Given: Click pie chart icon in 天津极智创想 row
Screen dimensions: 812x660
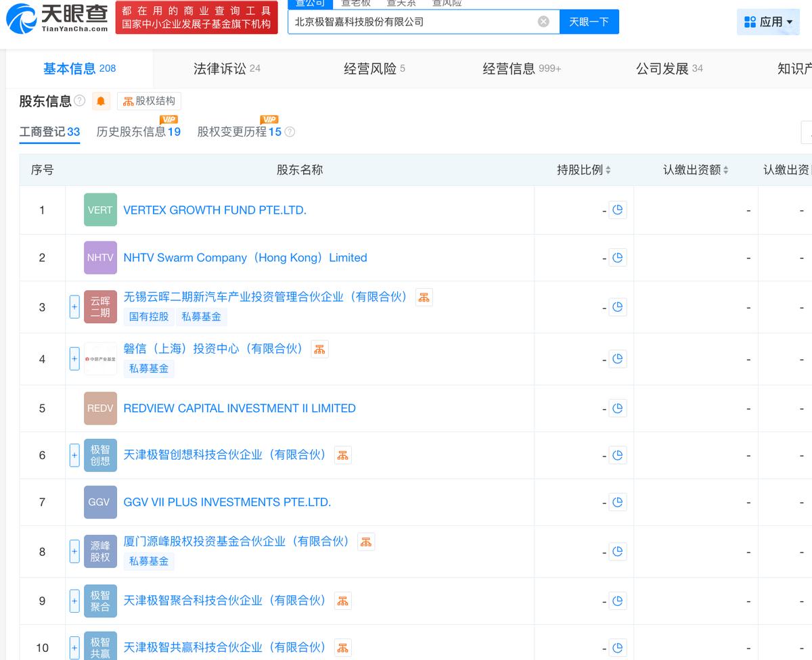Looking at the screenshot, I should 617,455.
